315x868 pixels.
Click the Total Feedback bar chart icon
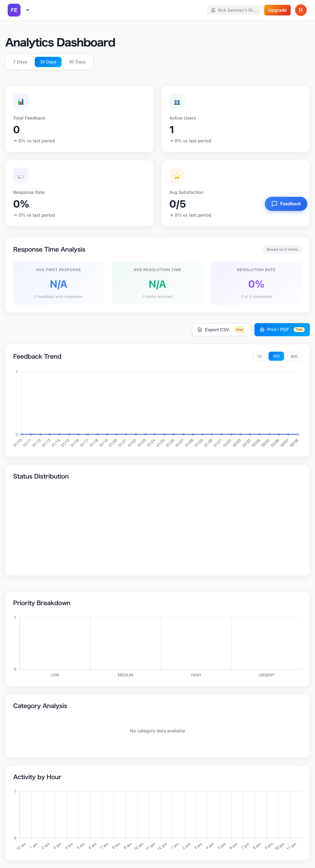click(21, 101)
